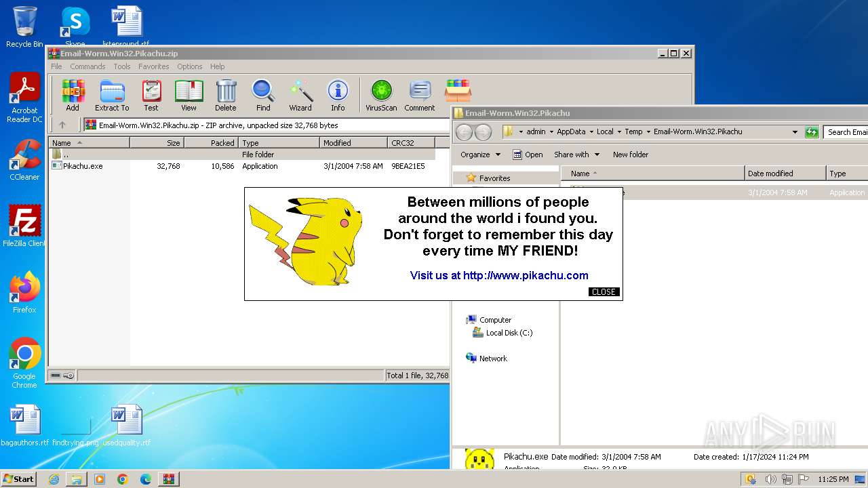Click CLOSE on the Pikachu popup
This screenshot has width=868, height=488.
coord(604,292)
